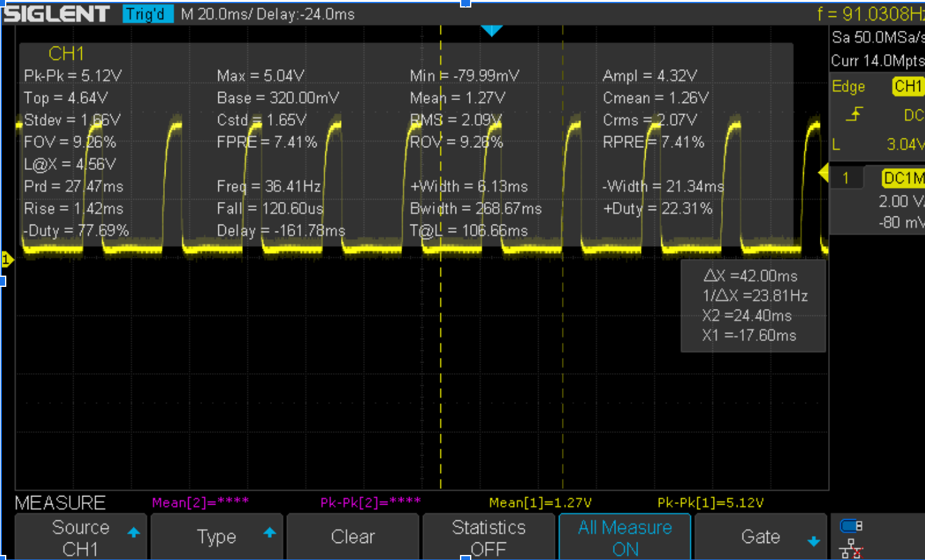Viewport: 925px width, 560px height.
Task: Open the Gate submenu
Action: tap(760, 537)
